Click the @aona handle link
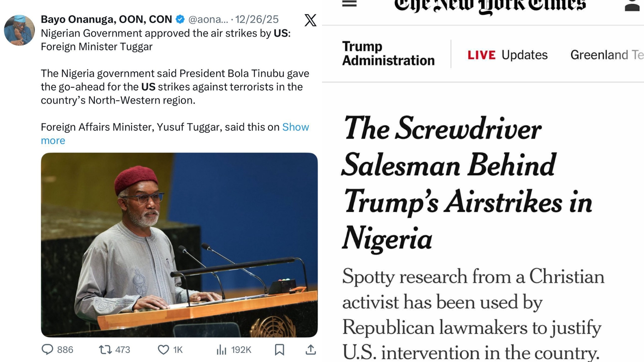Image resolution: width=644 pixels, height=362 pixels. point(208,19)
